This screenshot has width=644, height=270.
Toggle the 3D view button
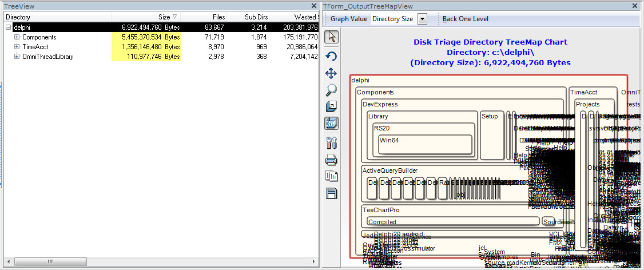click(x=332, y=124)
